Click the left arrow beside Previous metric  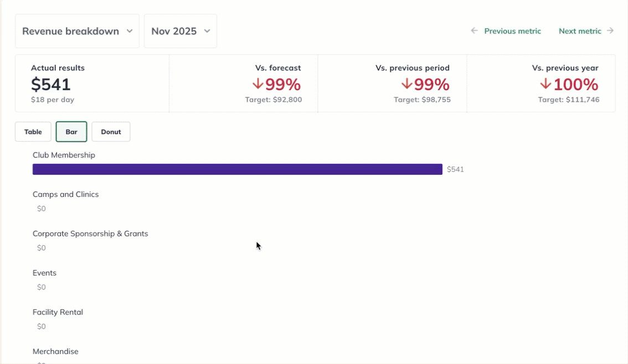474,31
